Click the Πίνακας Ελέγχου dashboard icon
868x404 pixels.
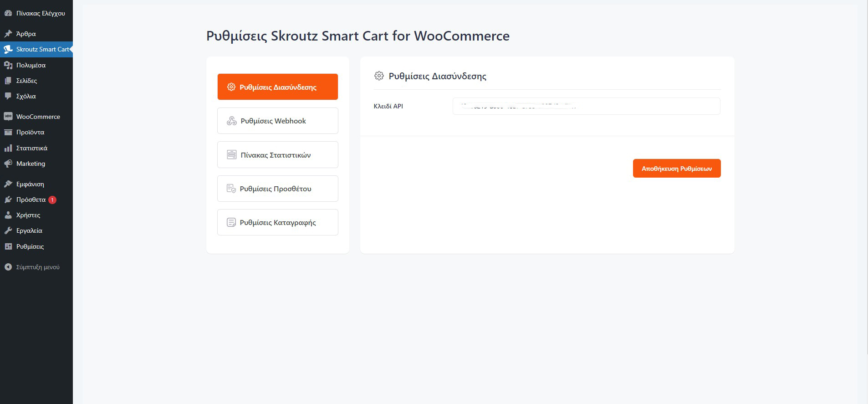coord(8,13)
